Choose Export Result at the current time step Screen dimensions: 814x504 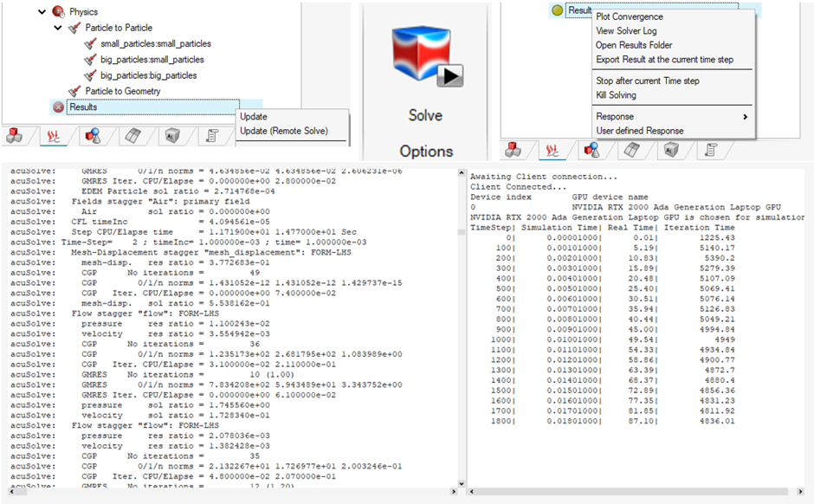point(664,59)
